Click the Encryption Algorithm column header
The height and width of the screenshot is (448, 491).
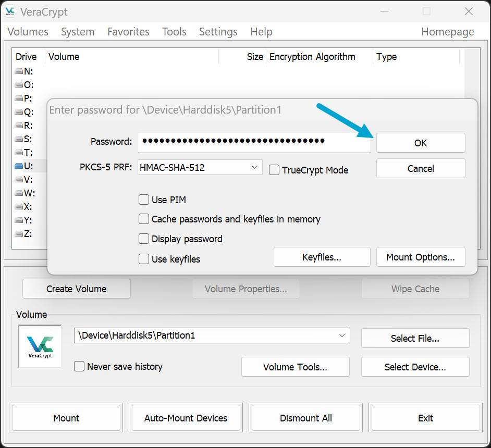point(312,57)
